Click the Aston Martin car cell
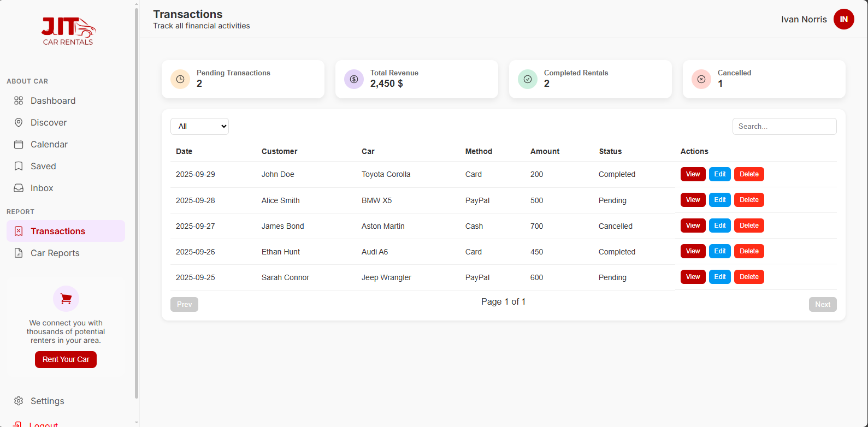This screenshot has height=427, width=868. pyautogui.click(x=383, y=226)
